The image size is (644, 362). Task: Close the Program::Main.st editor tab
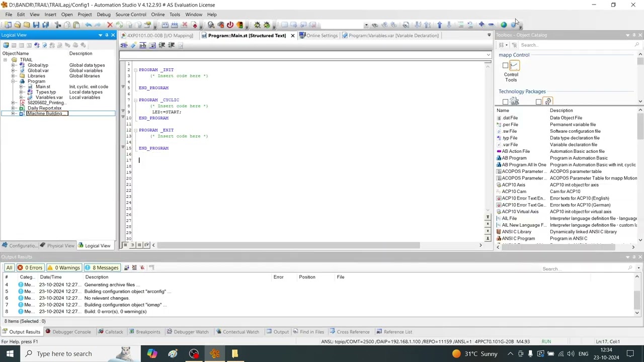(292, 36)
